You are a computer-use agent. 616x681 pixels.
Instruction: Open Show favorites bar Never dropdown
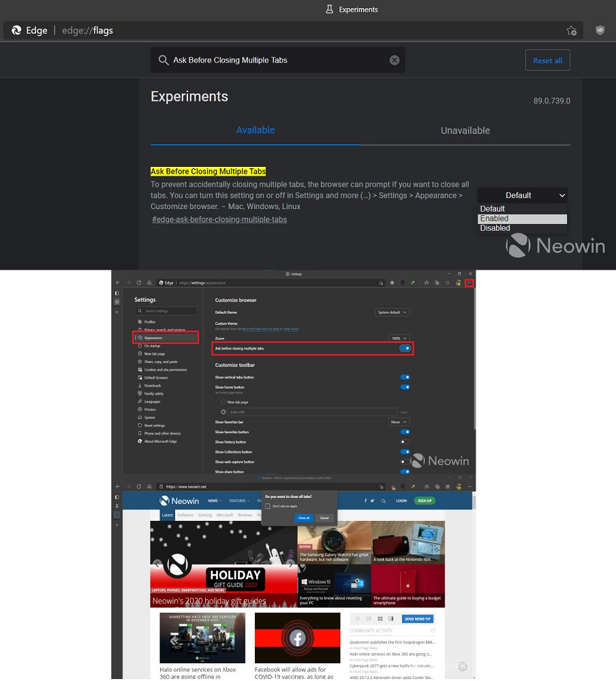pyautogui.click(x=399, y=422)
